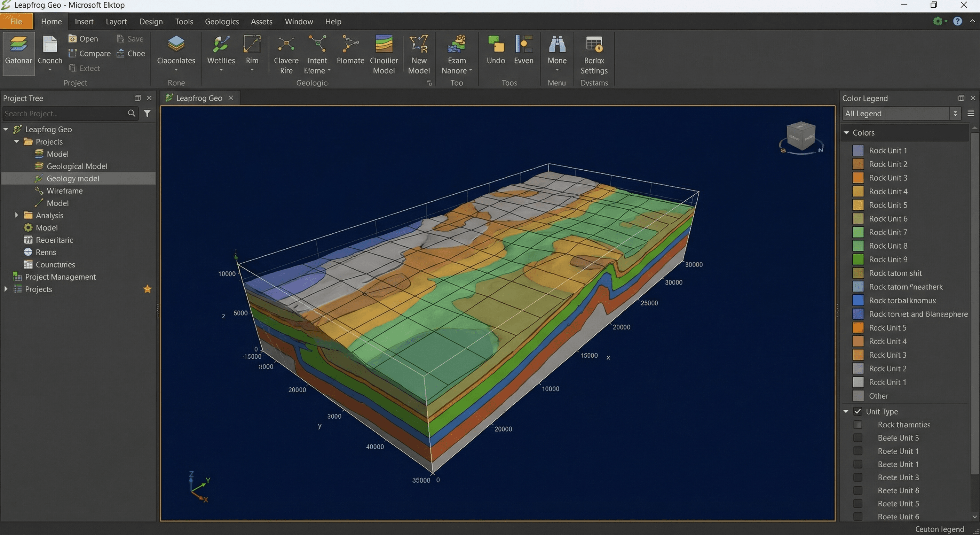Open the All Legend dropdown
This screenshot has width=980, height=535.
pos(955,113)
